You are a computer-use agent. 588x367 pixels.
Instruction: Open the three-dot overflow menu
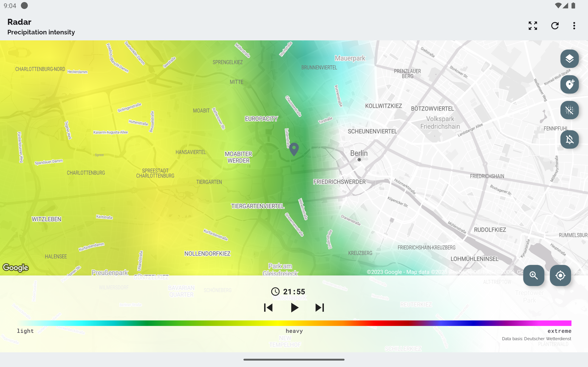click(574, 26)
